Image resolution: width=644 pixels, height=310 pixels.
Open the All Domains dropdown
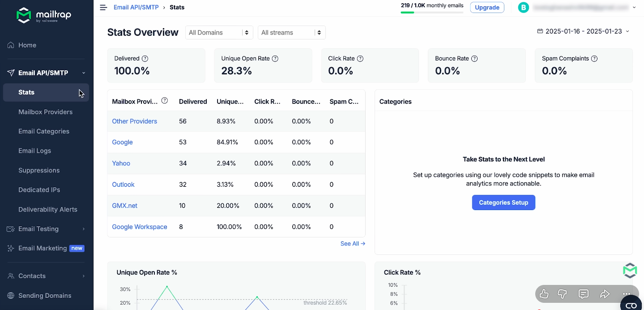pyautogui.click(x=219, y=33)
